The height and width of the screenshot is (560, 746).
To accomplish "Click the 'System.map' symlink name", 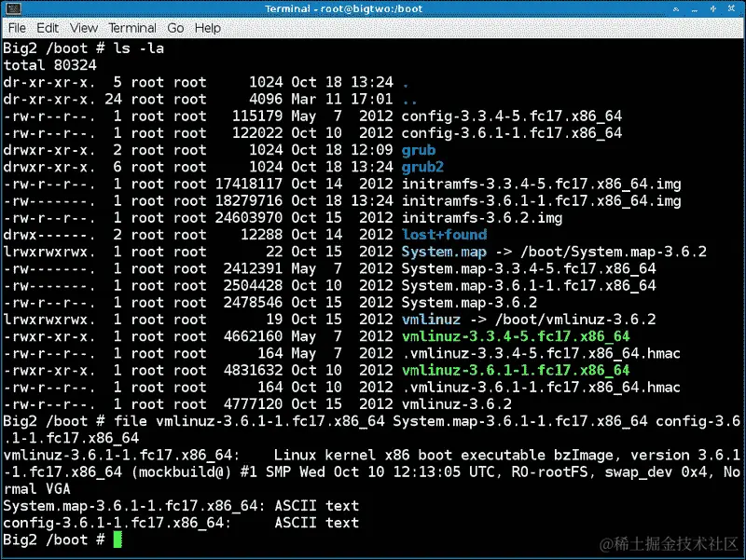I will pyautogui.click(x=444, y=252).
